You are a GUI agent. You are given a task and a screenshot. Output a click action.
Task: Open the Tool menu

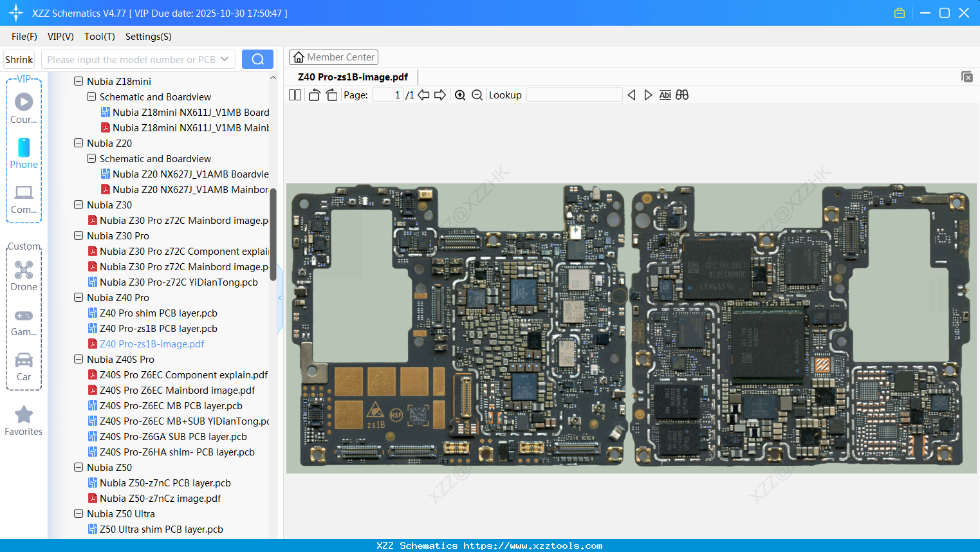(x=99, y=37)
